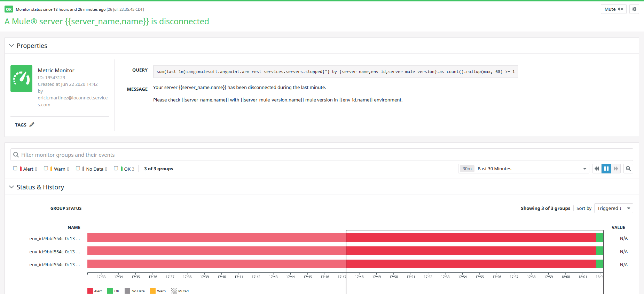Rewind the time window backward
The height and width of the screenshot is (294, 644).
[x=597, y=169]
